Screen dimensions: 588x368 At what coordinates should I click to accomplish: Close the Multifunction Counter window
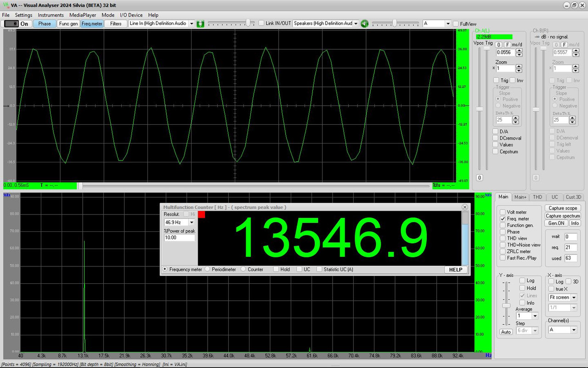(x=464, y=207)
